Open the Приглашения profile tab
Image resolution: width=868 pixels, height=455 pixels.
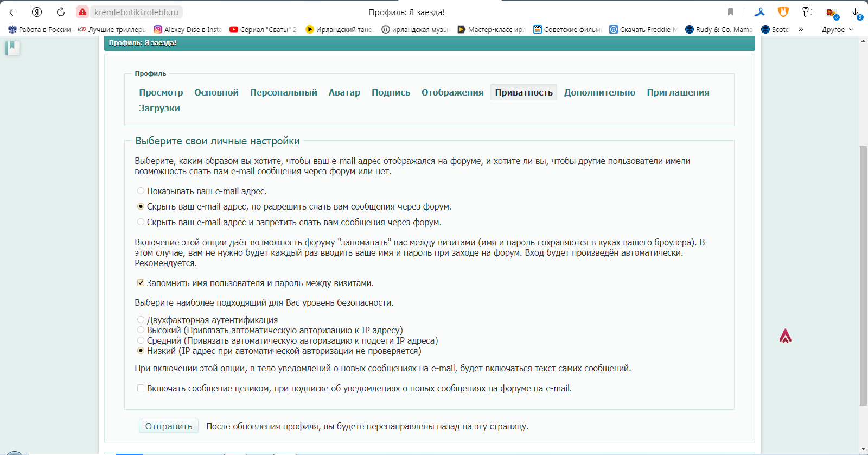(678, 92)
